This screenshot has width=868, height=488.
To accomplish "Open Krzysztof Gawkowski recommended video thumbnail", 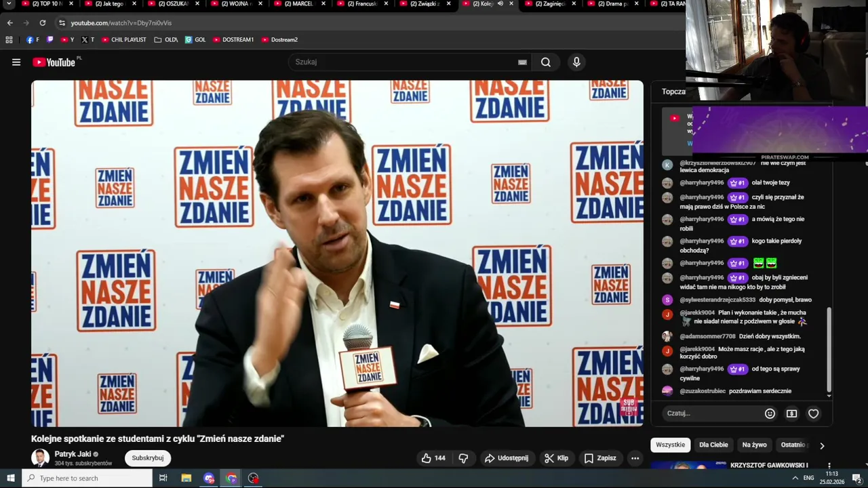I will click(688, 465).
